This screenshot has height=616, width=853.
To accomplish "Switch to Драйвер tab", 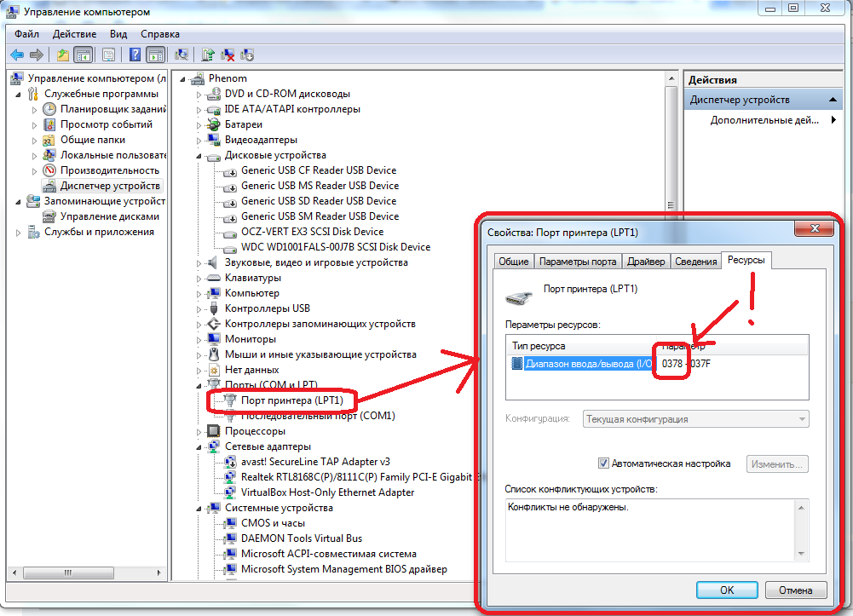I will pyautogui.click(x=646, y=262).
